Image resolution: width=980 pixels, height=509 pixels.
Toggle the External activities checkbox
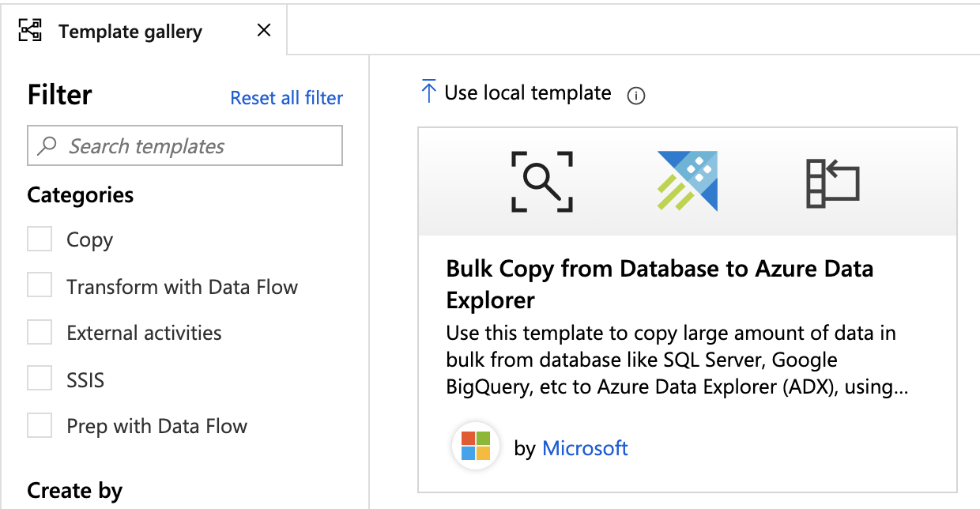coord(40,333)
